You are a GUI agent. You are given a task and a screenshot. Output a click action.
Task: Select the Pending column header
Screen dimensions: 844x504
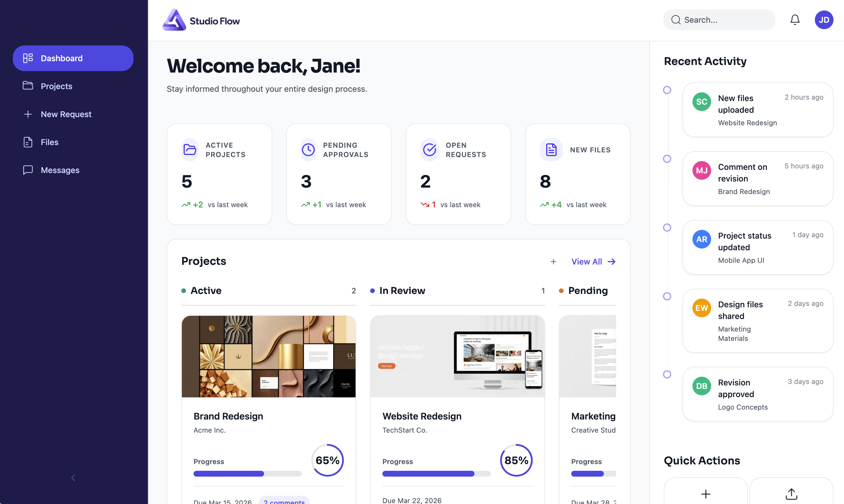tap(587, 290)
